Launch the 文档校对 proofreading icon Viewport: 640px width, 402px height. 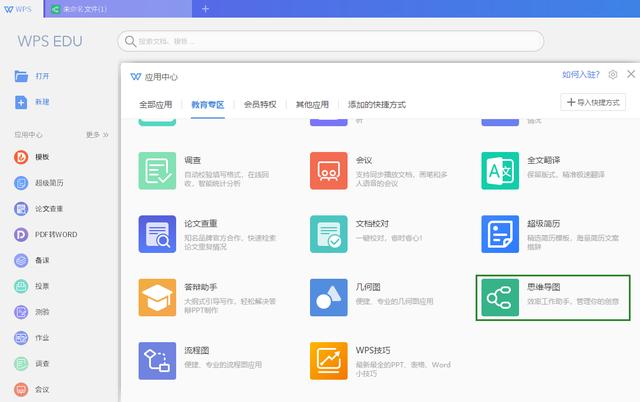point(329,234)
